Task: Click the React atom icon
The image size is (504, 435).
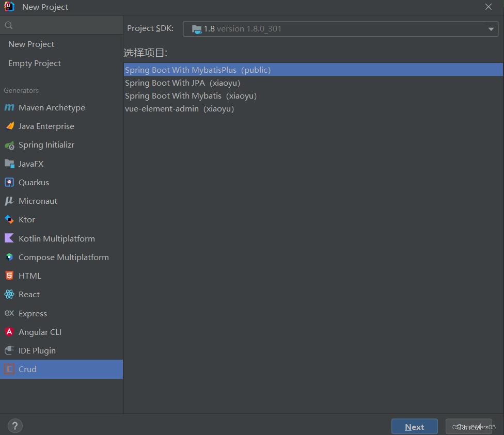Action: (9, 294)
